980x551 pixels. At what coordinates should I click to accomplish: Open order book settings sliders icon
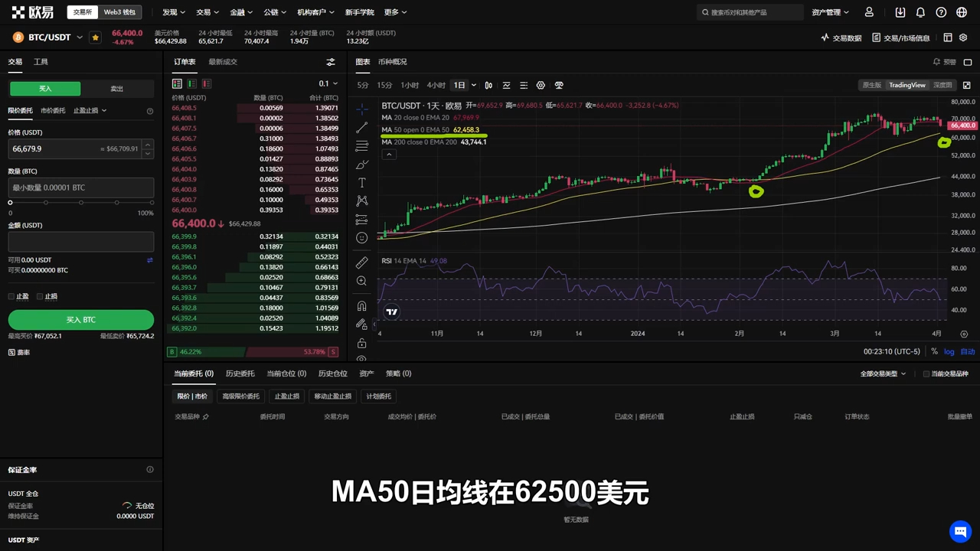(331, 62)
